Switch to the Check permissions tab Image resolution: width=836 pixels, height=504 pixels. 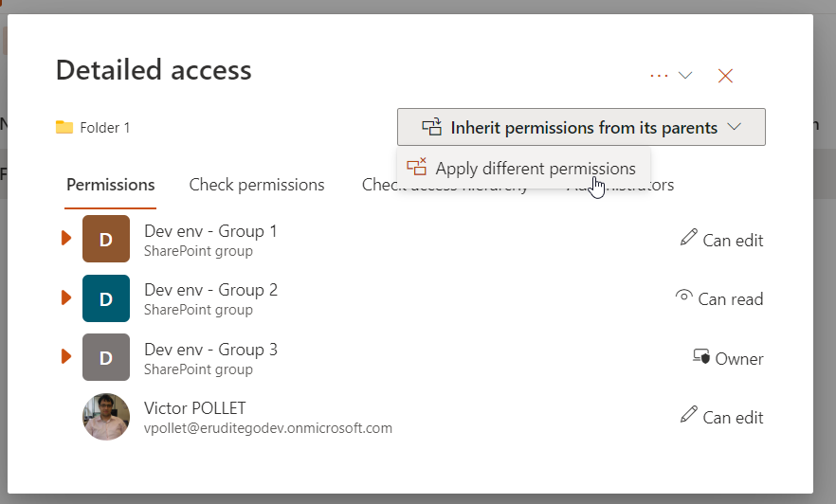click(x=257, y=185)
